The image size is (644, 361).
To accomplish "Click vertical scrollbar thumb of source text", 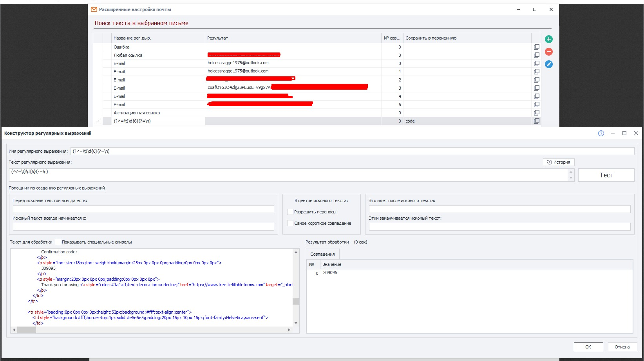I will click(x=296, y=301).
